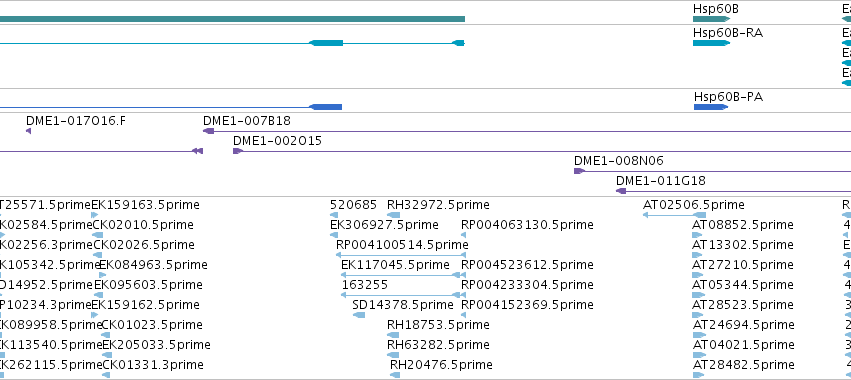
Task: Click the AT08852.5prime EST label
Action: pos(743,225)
